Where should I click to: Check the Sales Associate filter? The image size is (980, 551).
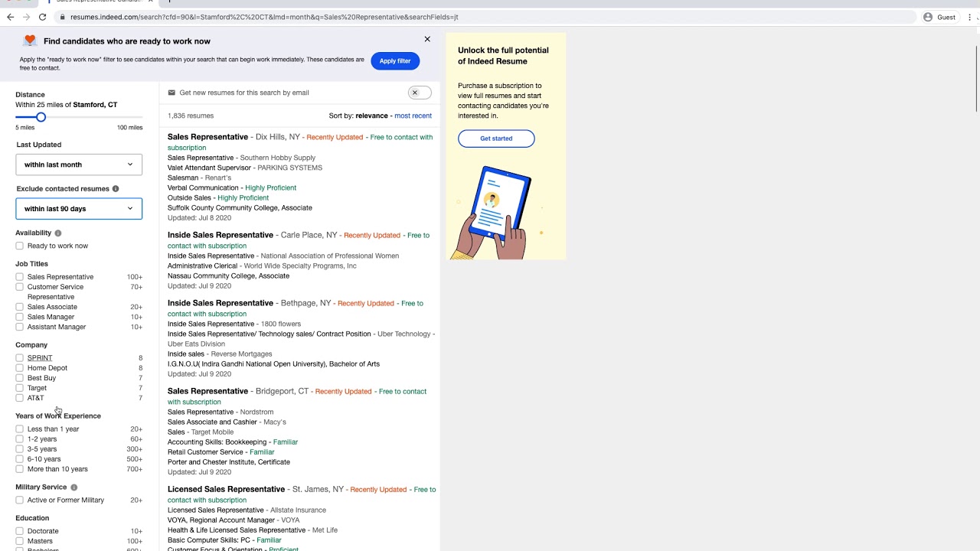pos(19,307)
